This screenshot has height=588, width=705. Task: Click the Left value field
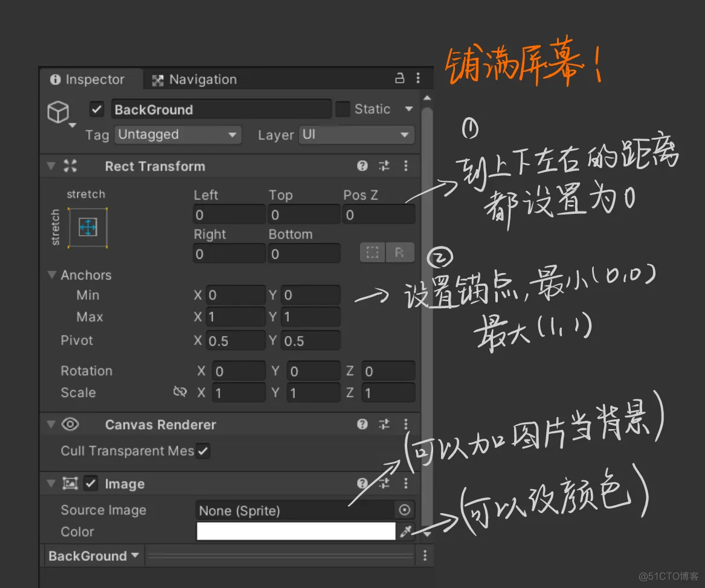(230, 215)
